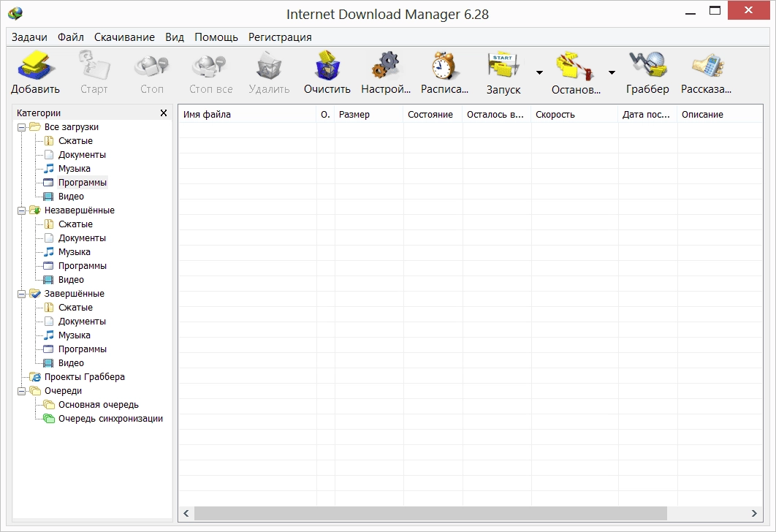This screenshot has width=776, height=532.
Task: Click the horizontal scrollbar right arrow
Action: pyautogui.click(x=754, y=513)
